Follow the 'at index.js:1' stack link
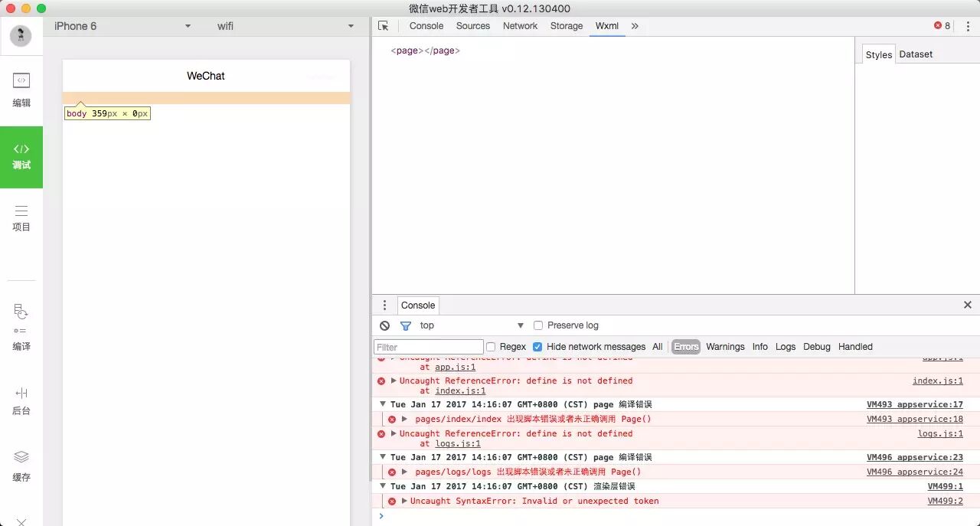The image size is (980, 526). pos(460,390)
